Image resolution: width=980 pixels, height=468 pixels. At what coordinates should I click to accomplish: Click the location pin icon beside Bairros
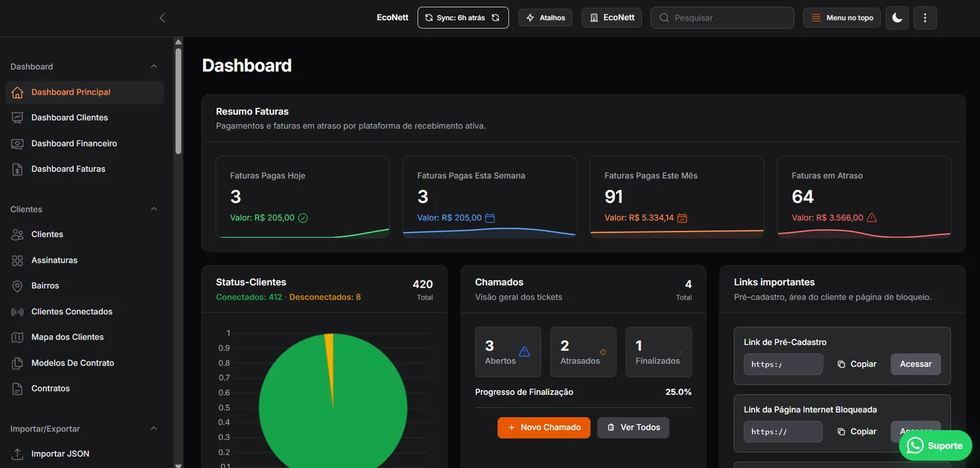tap(17, 285)
